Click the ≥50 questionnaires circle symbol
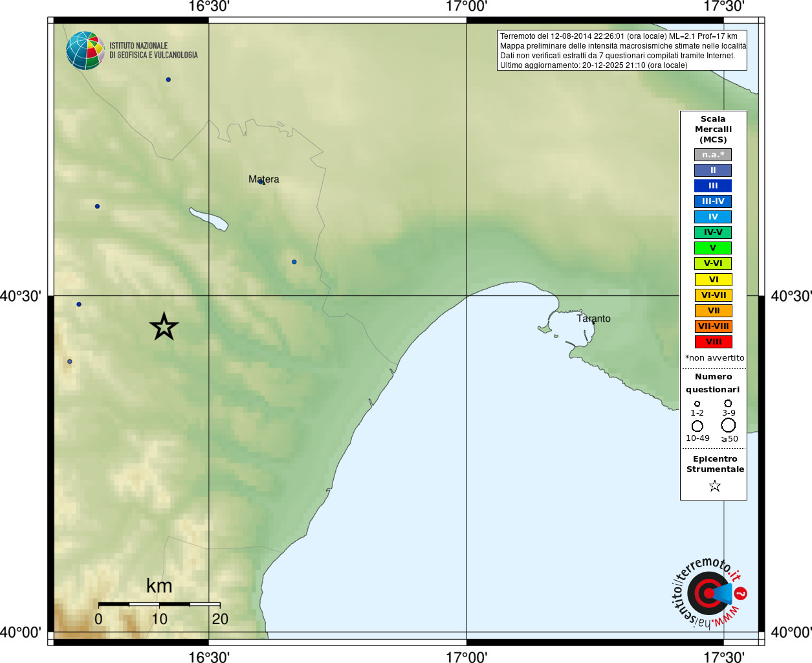 tap(728, 425)
